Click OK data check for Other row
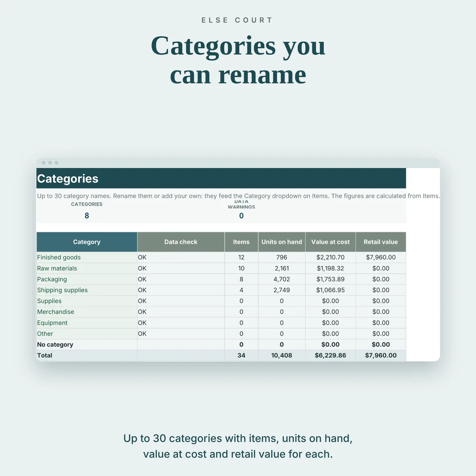The width and height of the screenshot is (476, 476). pyautogui.click(x=181, y=334)
